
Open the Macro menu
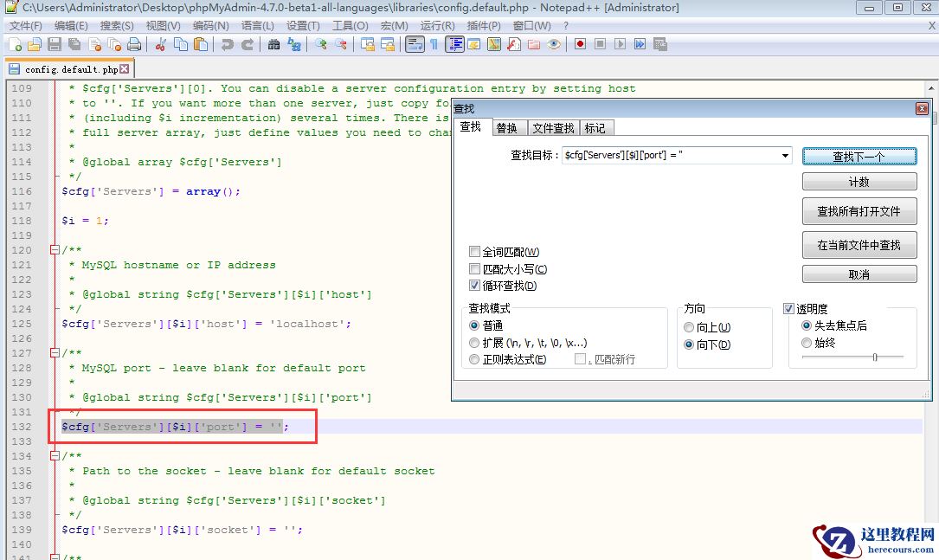pyautogui.click(x=394, y=26)
